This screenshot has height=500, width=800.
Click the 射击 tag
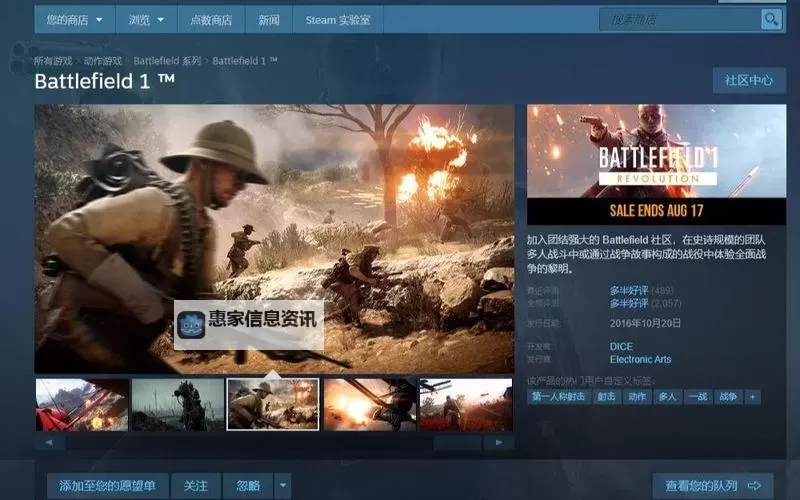(x=606, y=396)
